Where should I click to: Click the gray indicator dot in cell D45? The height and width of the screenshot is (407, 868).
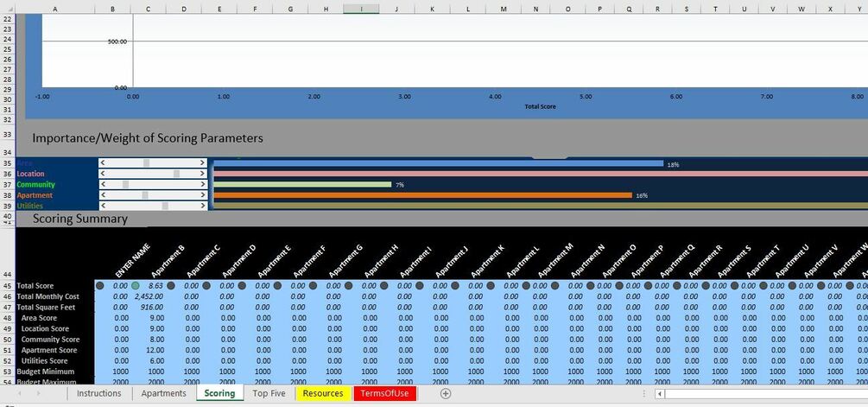[x=171, y=286]
